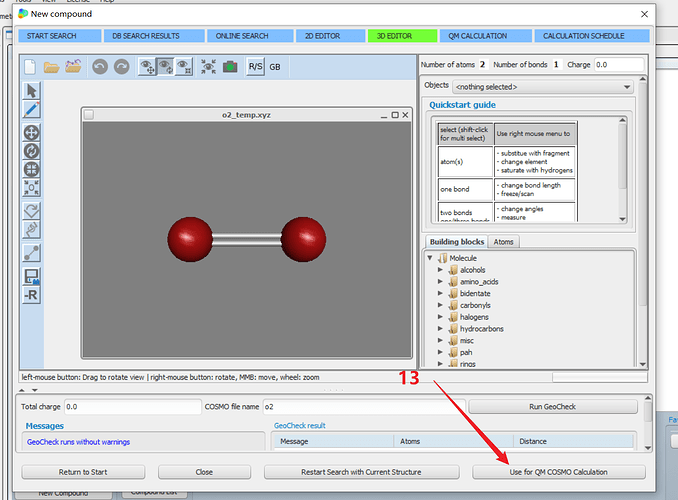Image resolution: width=678 pixels, height=500 pixels.
Task: Collapse the Molecule tree node
Action: click(x=430, y=258)
